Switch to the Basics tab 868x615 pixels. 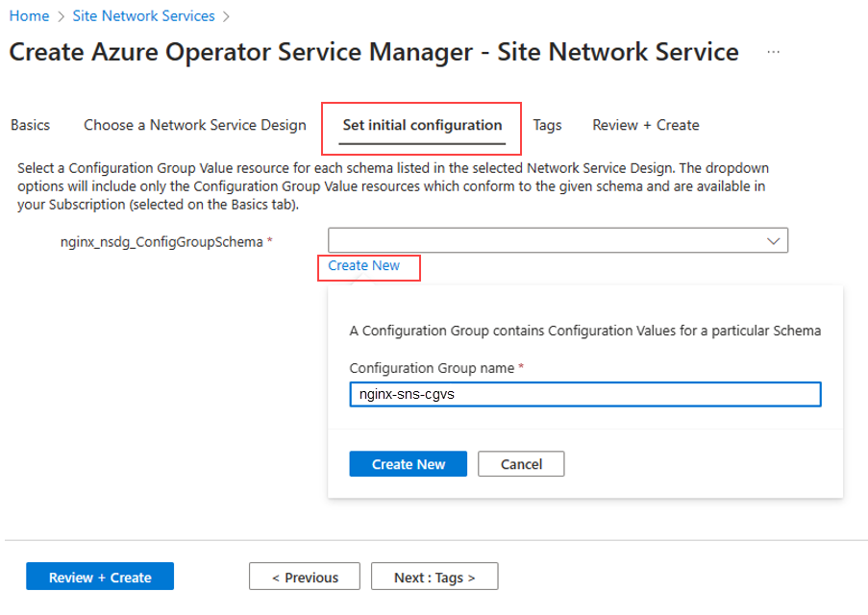coord(30,125)
